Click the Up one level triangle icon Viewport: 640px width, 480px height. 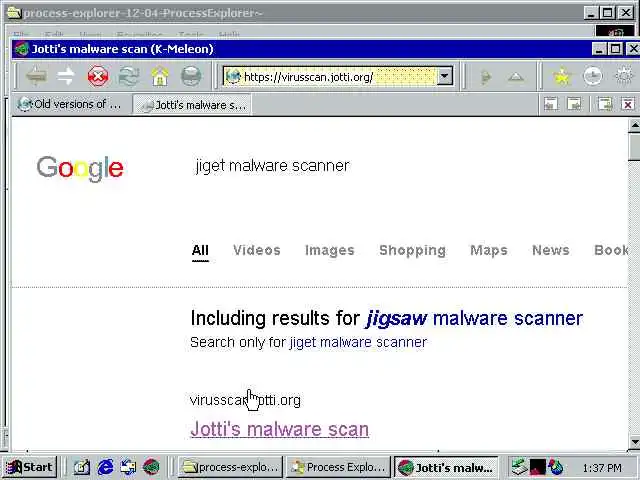pyautogui.click(x=516, y=76)
